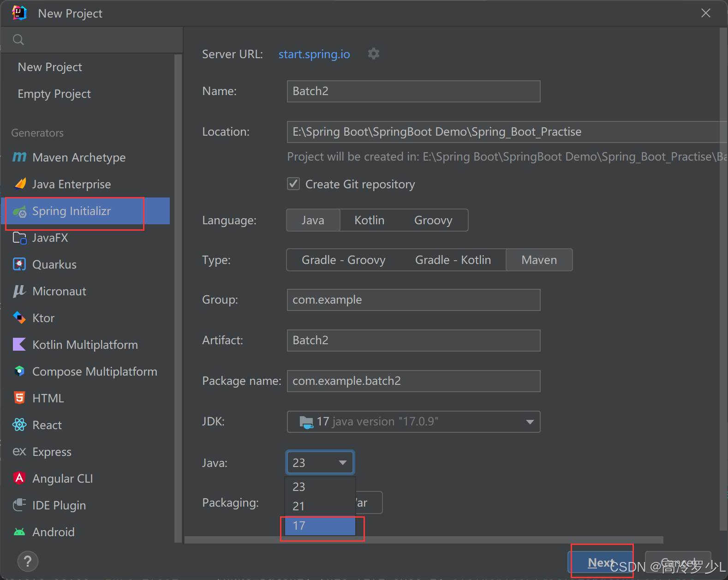Viewport: 728px width, 580px height.
Task: Click the Location path field
Action: (x=507, y=132)
